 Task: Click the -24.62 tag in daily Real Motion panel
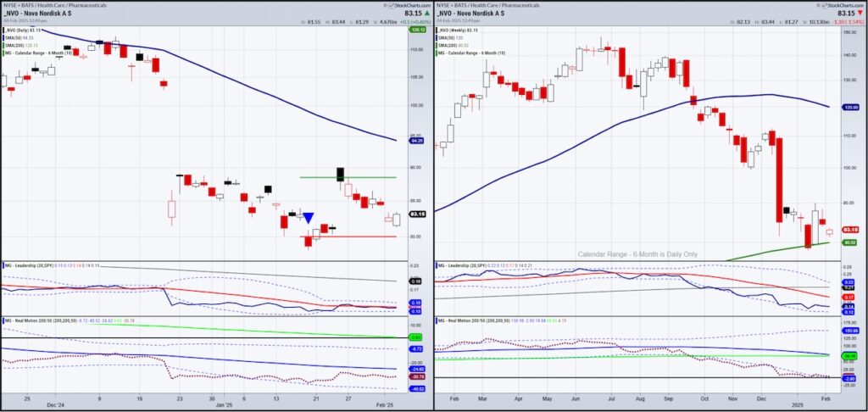[415, 369]
